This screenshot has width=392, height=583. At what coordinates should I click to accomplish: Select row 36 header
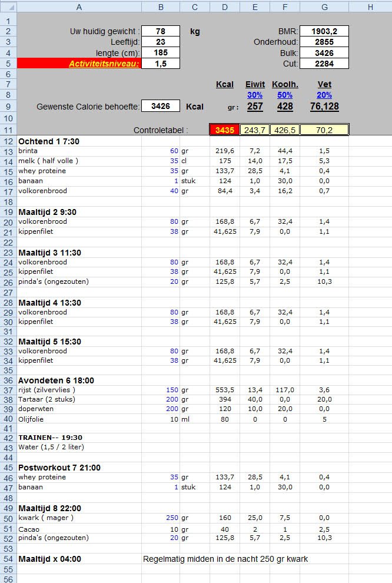[x=8, y=380]
